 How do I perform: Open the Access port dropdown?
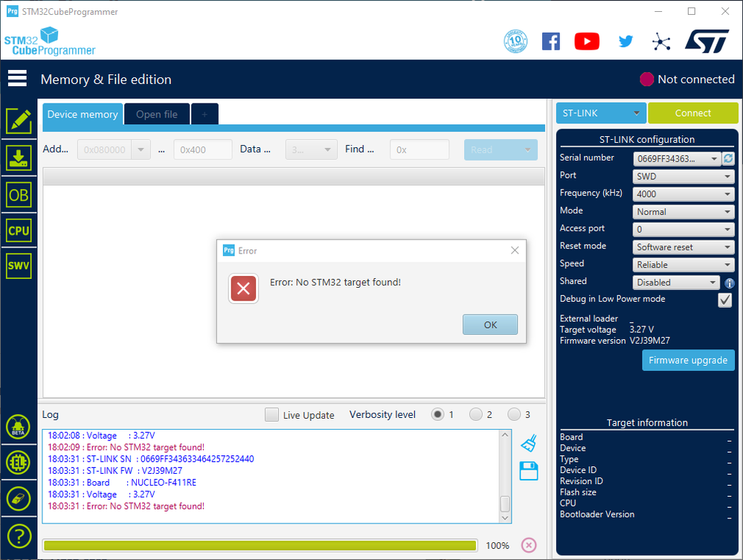(x=684, y=229)
